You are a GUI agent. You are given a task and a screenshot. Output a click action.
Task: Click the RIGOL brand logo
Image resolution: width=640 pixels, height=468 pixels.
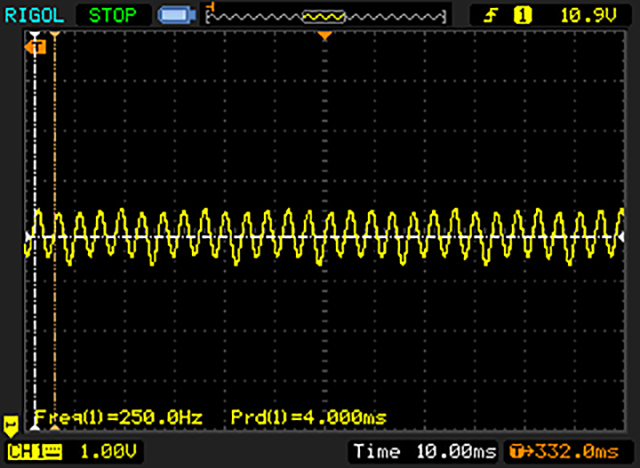pyautogui.click(x=34, y=16)
